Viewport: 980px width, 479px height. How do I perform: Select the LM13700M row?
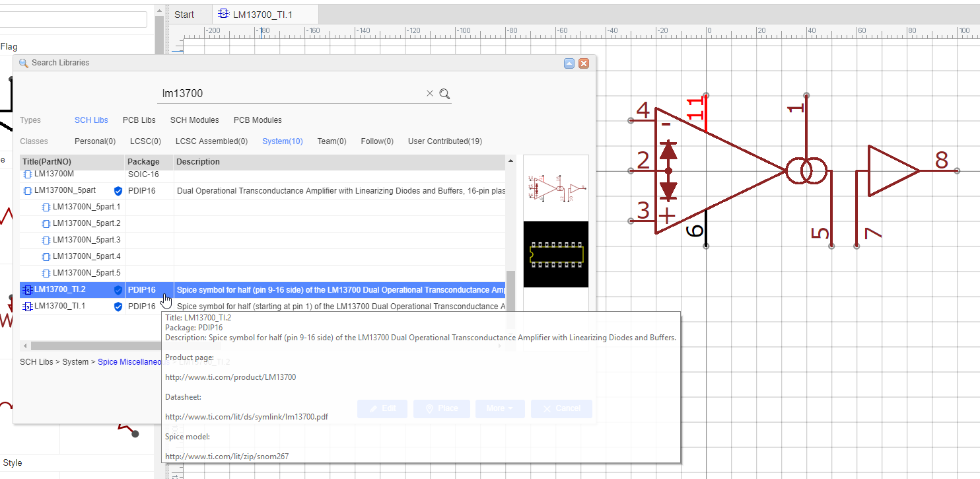[x=263, y=174]
